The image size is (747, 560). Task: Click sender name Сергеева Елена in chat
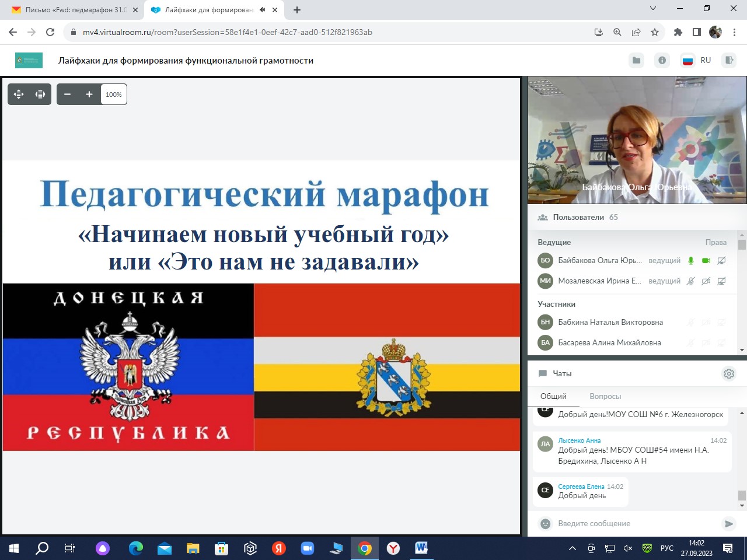pyautogui.click(x=581, y=487)
